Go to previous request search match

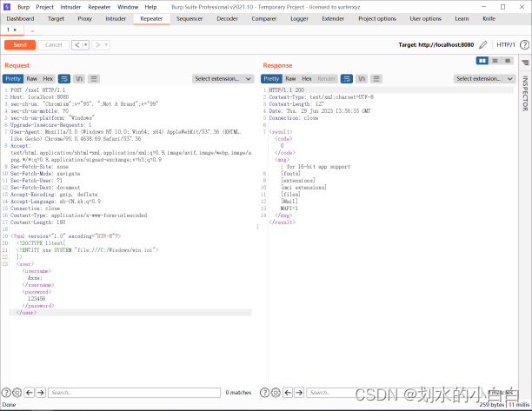click(x=30, y=393)
